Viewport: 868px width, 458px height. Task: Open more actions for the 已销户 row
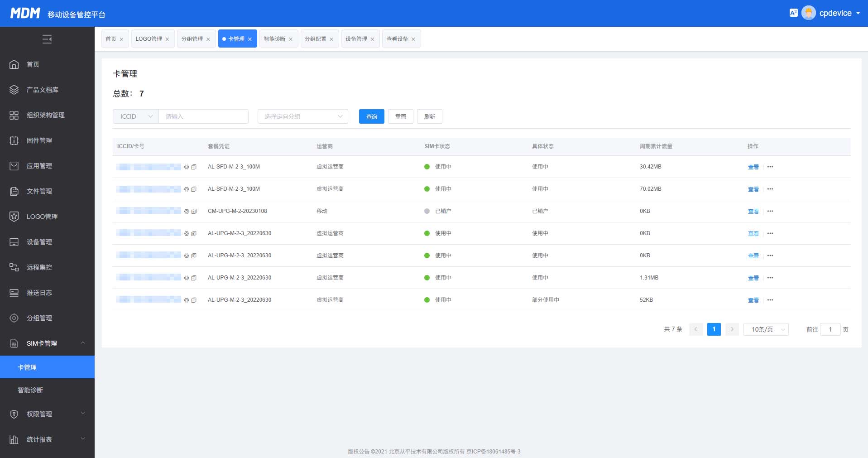770,211
